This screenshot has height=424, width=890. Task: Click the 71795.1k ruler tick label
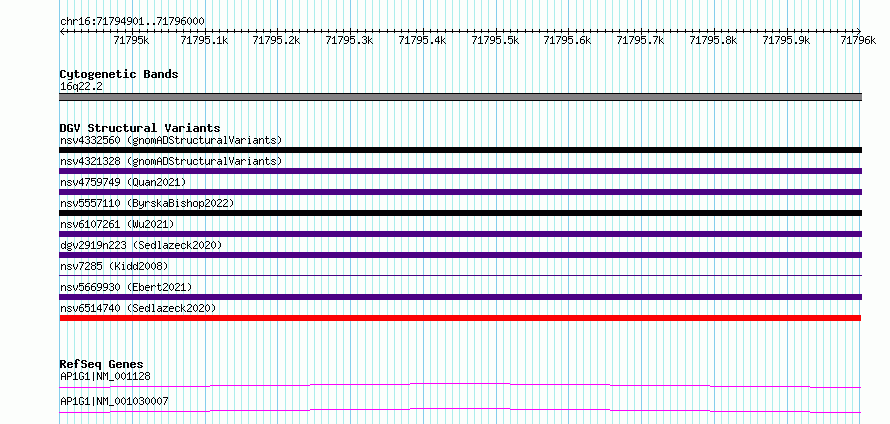coord(204,40)
